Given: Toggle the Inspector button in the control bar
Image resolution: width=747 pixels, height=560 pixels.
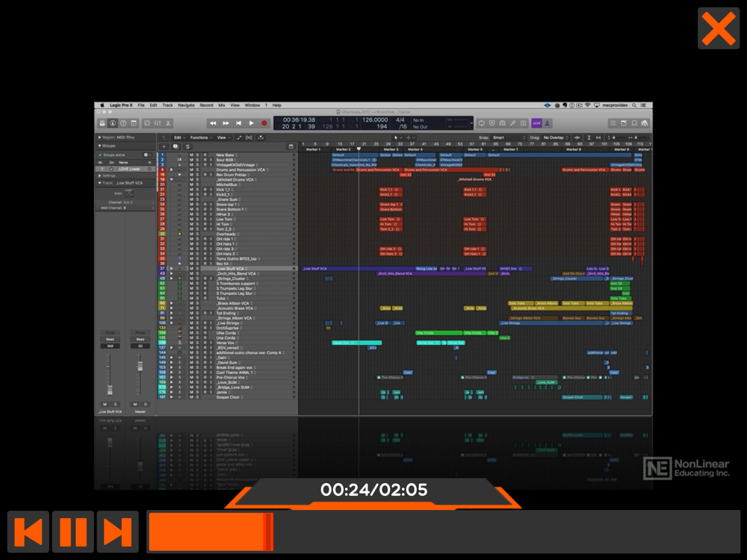Looking at the screenshot, I should point(113,123).
